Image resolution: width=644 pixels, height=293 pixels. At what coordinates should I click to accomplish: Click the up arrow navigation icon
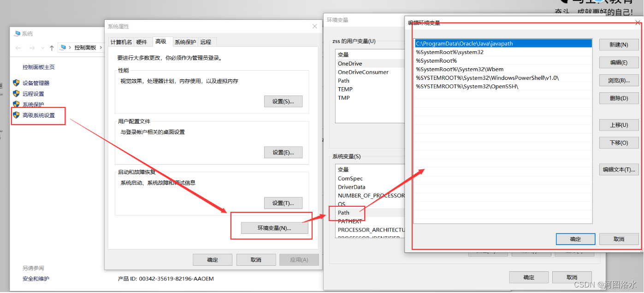point(52,48)
